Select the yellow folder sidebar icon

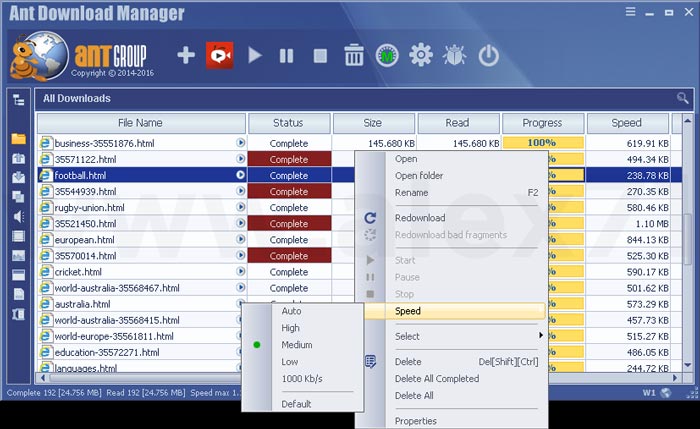(x=18, y=139)
